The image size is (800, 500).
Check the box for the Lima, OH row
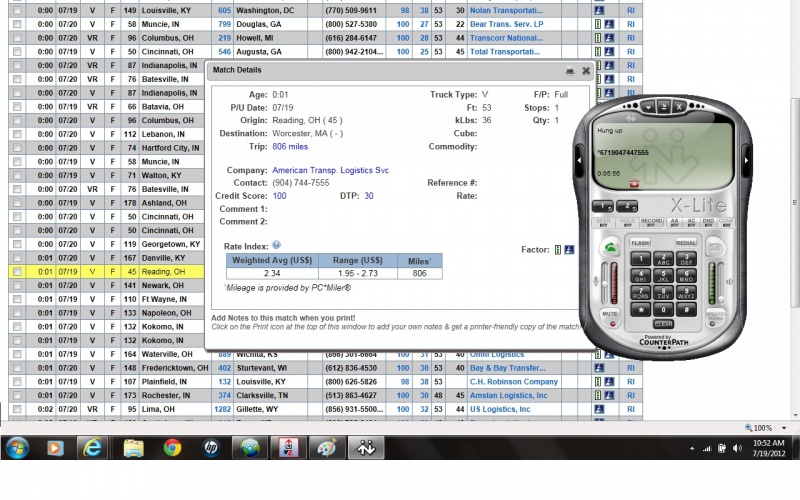click(x=17, y=409)
